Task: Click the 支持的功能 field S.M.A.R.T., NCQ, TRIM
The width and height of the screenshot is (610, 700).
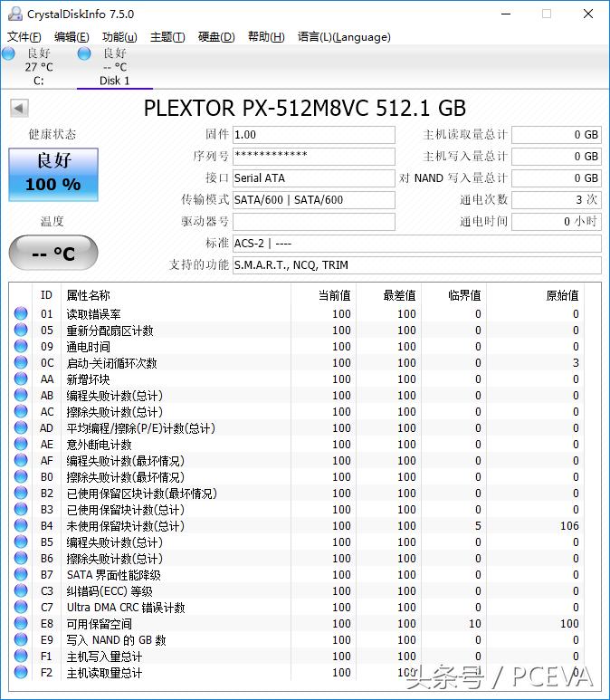Action: point(417,265)
